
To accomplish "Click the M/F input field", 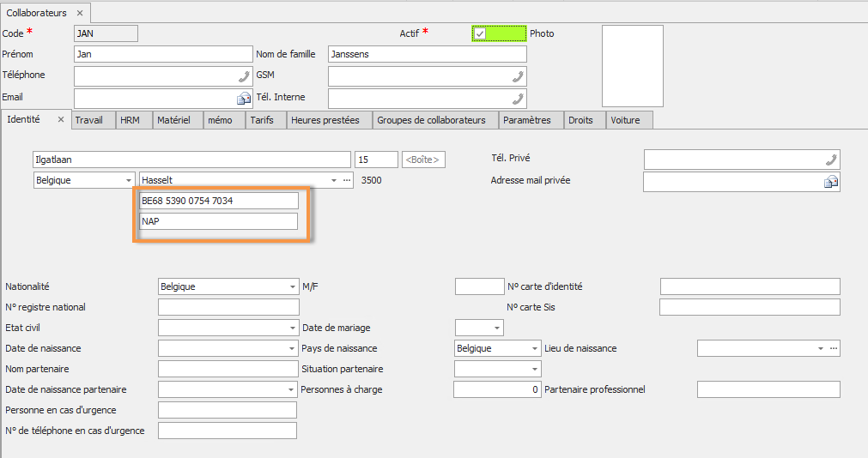I will pos(480,286).
